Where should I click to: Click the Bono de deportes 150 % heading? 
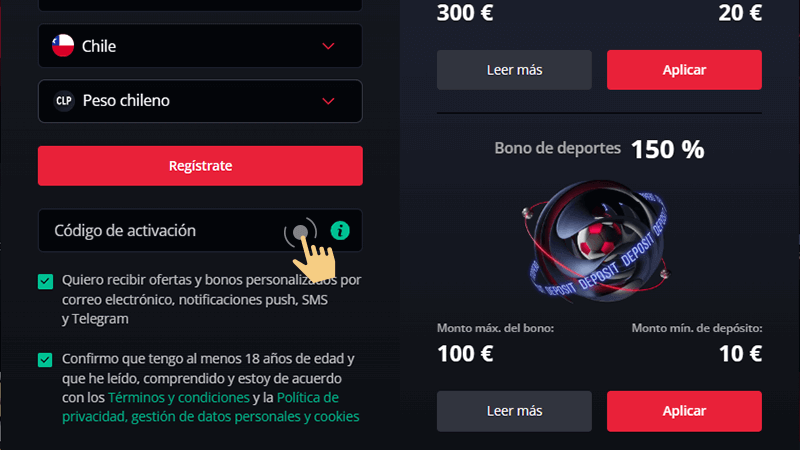599,149
